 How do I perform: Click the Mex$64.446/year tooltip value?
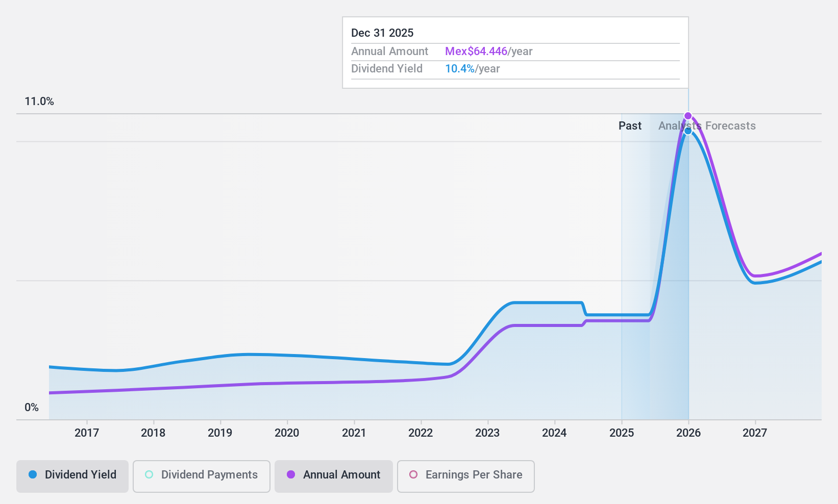coord(488,51)
